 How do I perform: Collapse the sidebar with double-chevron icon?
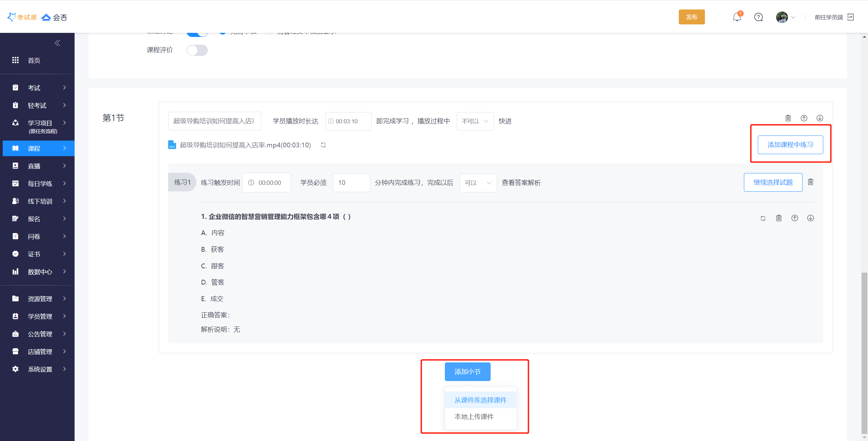pyautogui.click(x=57, y=43)
